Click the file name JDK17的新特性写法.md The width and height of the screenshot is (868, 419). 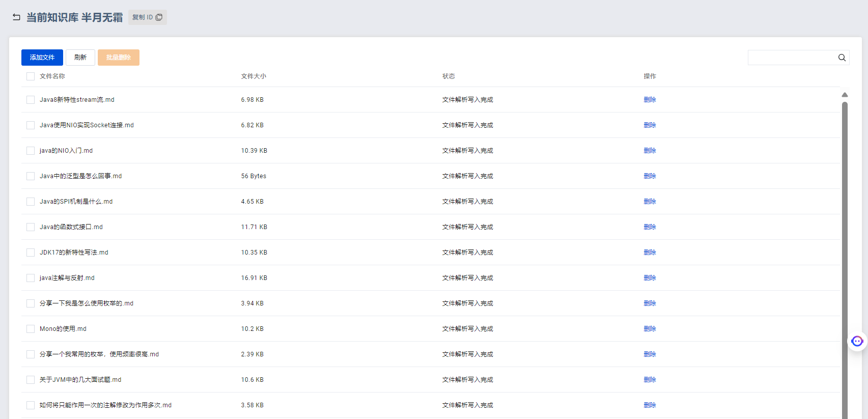click(74, 253)
